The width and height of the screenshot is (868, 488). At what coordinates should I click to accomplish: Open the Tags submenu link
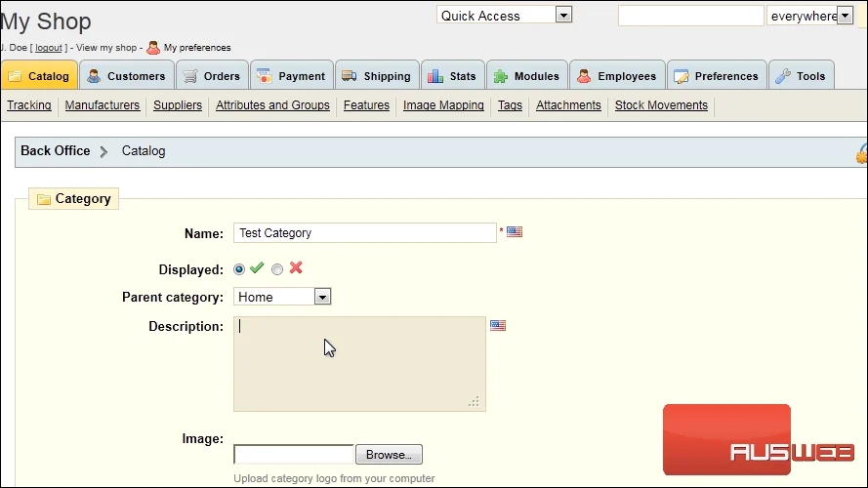[x=510, y=105]
